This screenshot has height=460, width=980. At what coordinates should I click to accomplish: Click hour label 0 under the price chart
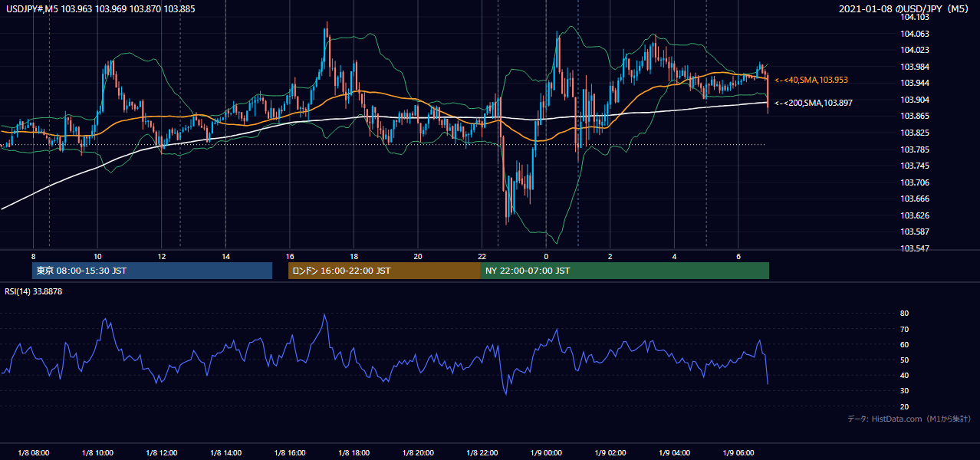[546, 256]
